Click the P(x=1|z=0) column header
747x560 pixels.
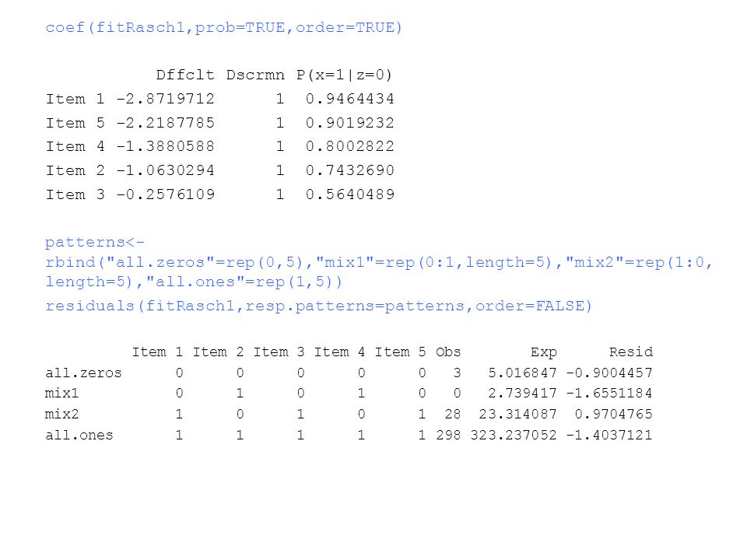point(345,75)
